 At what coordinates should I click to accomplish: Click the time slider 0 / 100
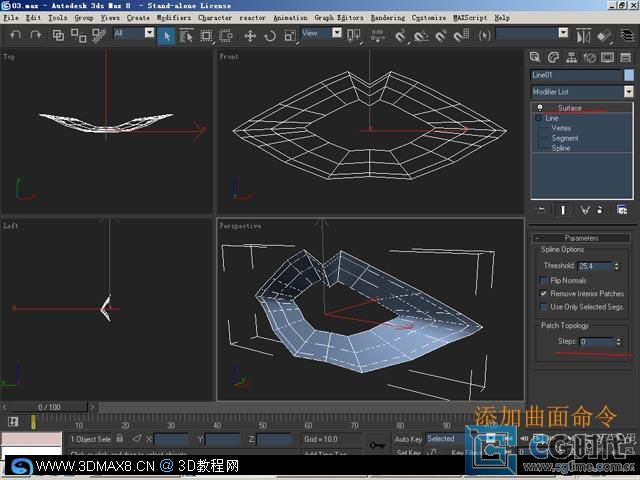pos(49,407)
